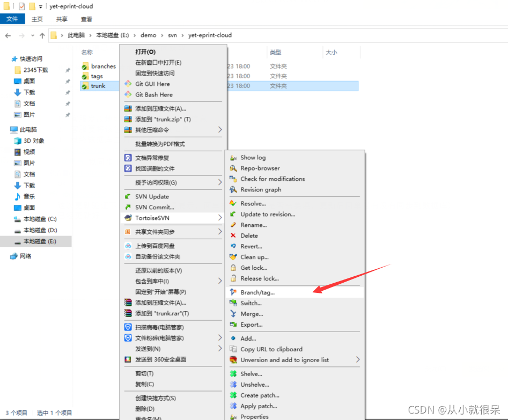Open 2345下载 in quick access
Screen dimensions: 508x420
pyautogui.click(x=35, y=70)
